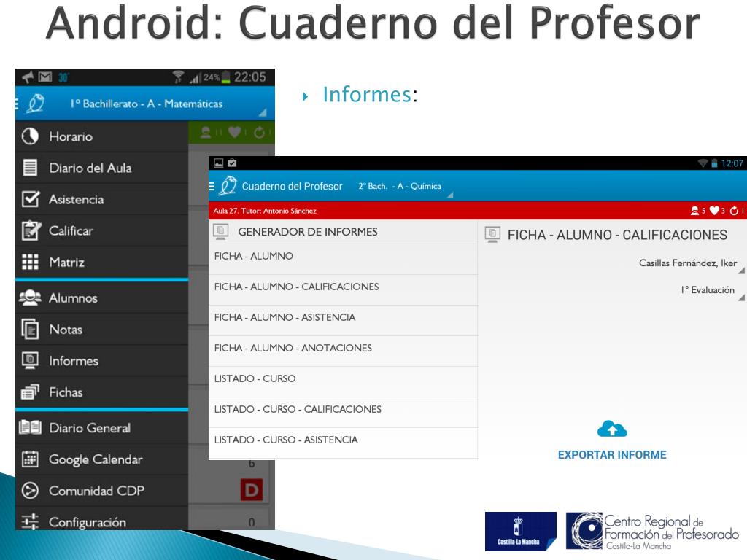The image size is (747, 560).
Task: Choose FICHA - ALUMNO report
Action: click(343, 259)
